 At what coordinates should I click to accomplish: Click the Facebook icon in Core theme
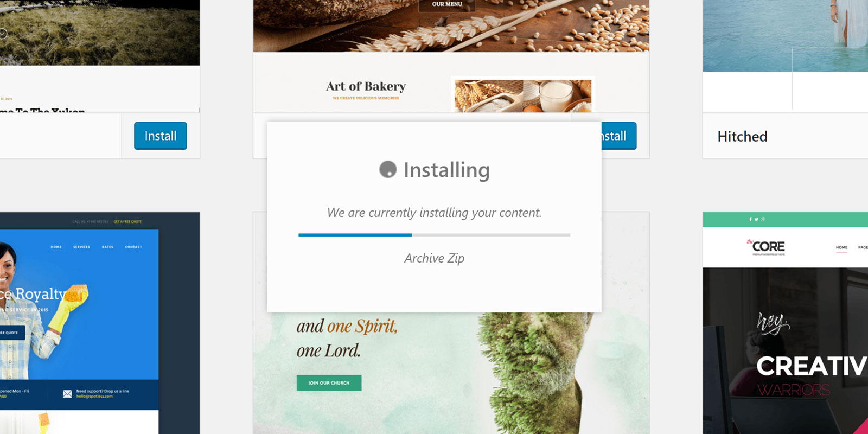[750, 219]
